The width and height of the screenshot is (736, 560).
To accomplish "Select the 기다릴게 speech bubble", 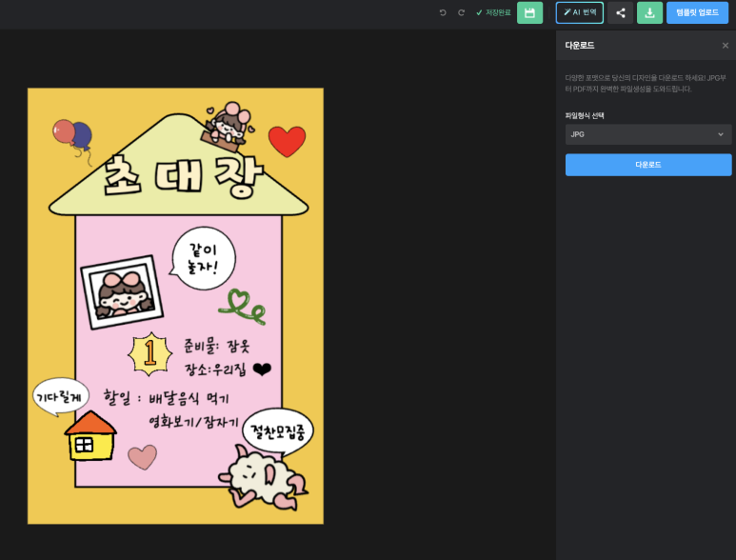I will tap(60, 397).
